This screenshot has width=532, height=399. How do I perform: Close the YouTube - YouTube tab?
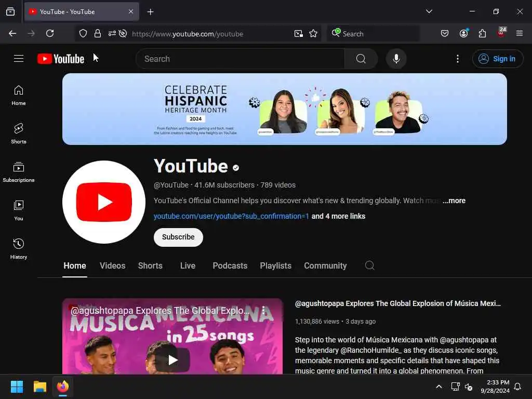(131, 11)
